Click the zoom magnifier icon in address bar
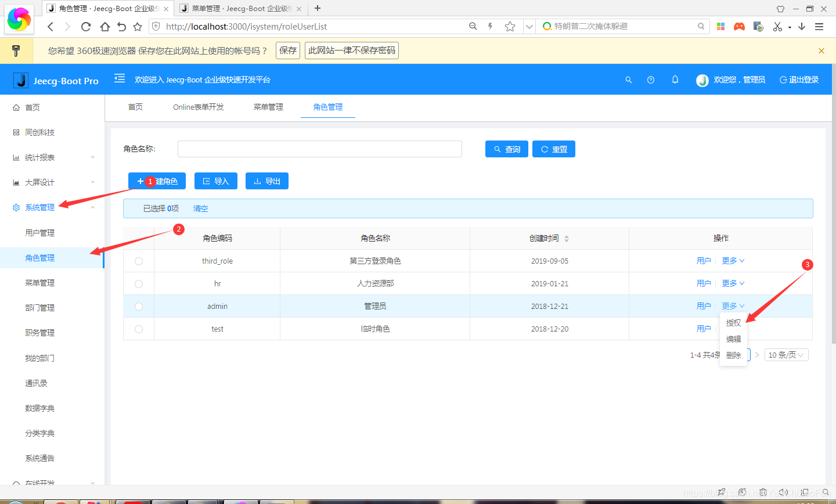This screenshot has width=836, height=504. (x=473, y=26)
